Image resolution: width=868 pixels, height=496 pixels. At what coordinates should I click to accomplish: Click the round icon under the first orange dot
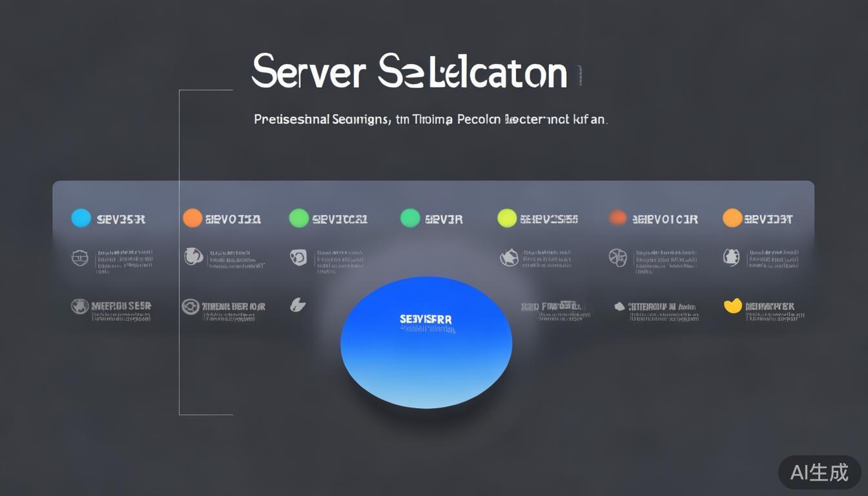coord(193,256)
